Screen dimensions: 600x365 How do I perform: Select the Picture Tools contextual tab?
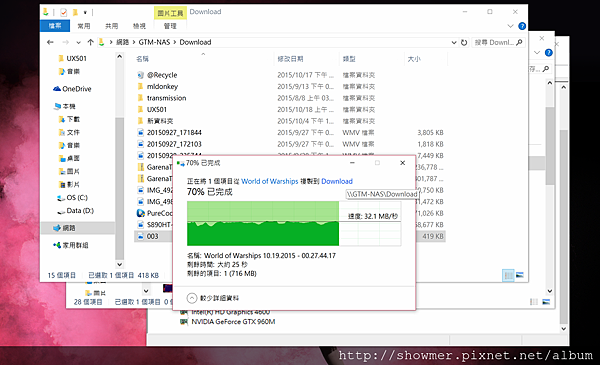(x=170, y=13)
